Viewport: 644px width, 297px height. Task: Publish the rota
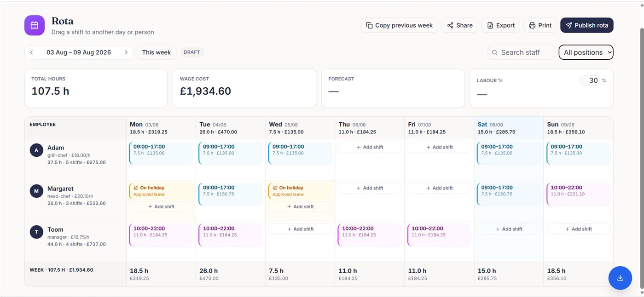[x=587, y=25]
